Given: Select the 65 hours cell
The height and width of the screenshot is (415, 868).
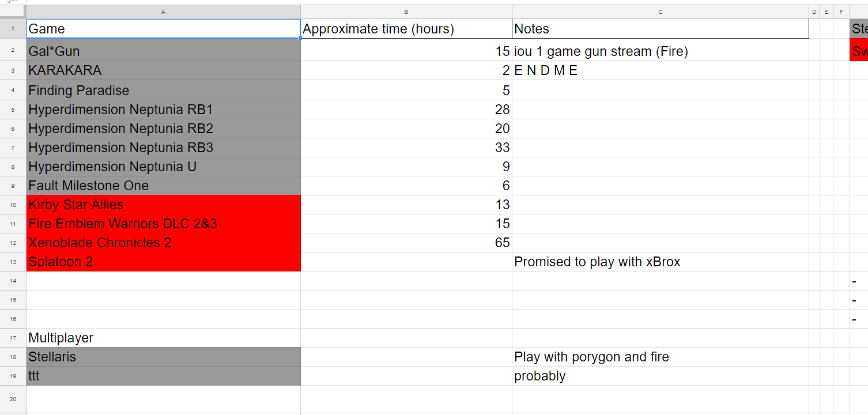Looking at the screenshot, I should pos(406,243).
